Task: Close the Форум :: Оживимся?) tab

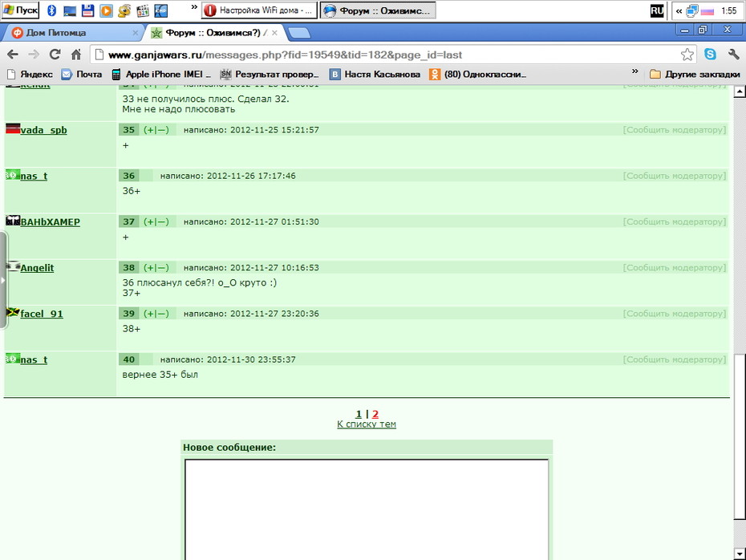Action: 274,33
